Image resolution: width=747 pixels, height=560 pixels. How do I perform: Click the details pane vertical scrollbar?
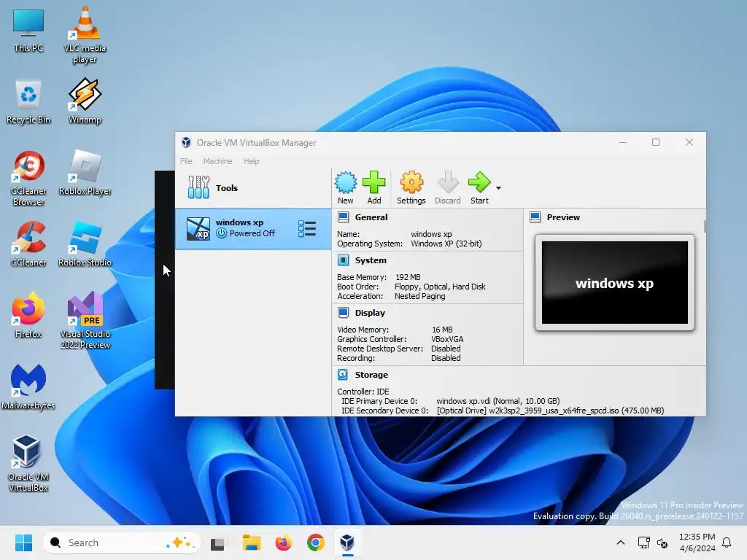[704, 227]
